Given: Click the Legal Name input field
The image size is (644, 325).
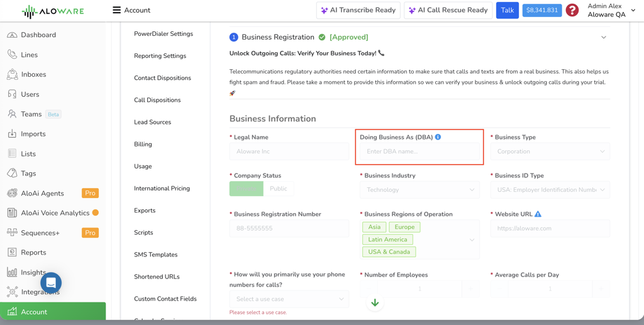Looking at the screenshot, I should [x=289, y=151].
